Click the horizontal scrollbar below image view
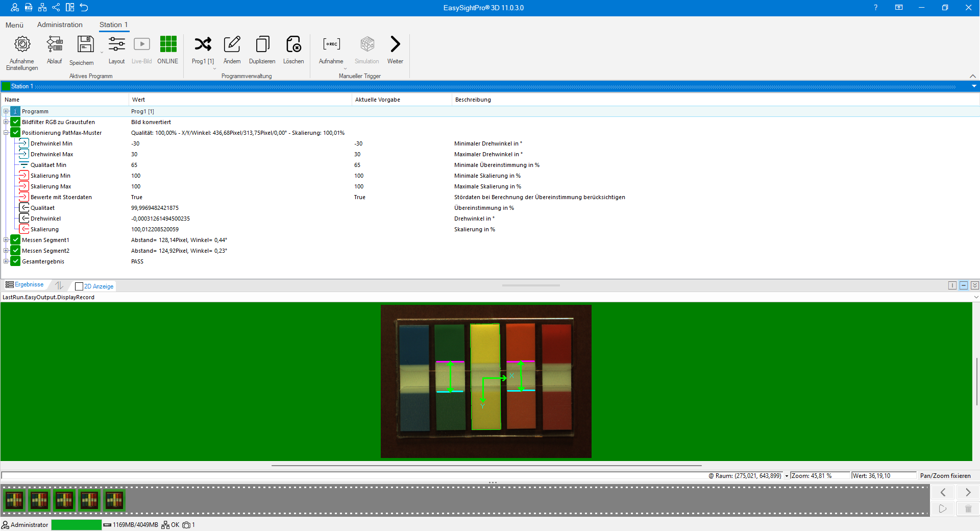This screenshot has height=531, width=980. pyautogui.click(x=486, y=466)
